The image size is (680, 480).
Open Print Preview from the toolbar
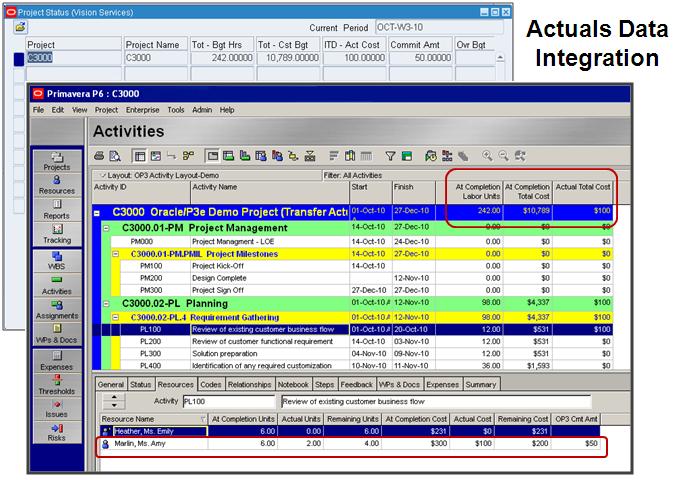point(115,156)
